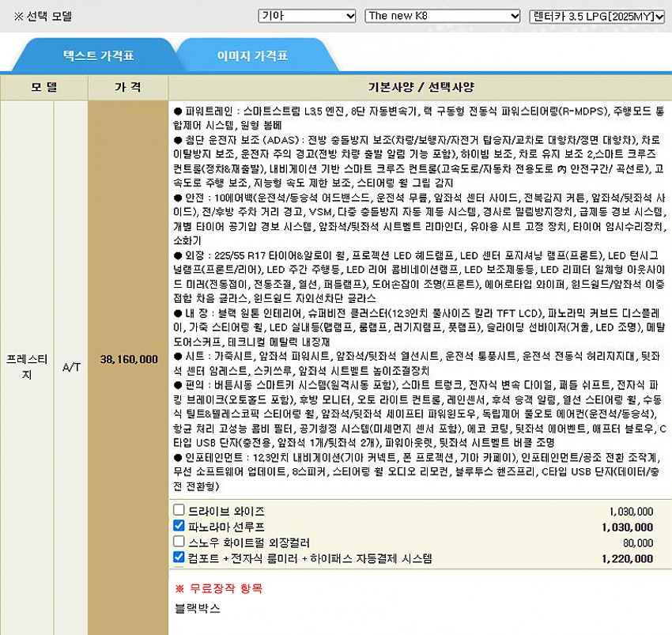Switch to the 이미지 가격표 tab
This screenshot has height=635, width=672.
tap(252, 56)
